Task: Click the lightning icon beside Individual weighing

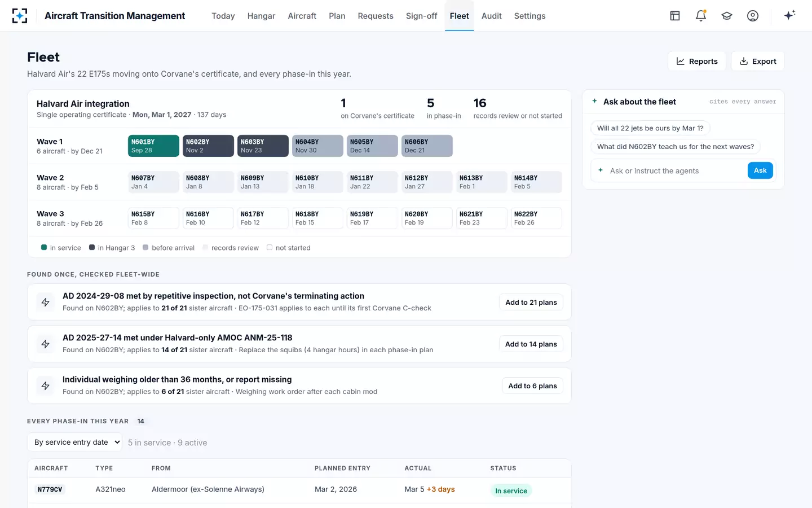Action: 46,386
